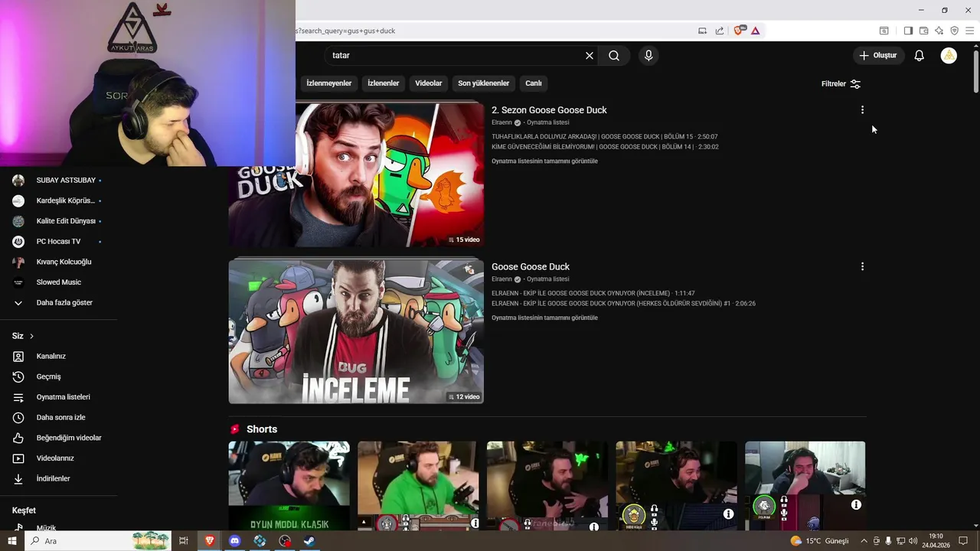Select the İzlenmeyenler filter chip
Viewport: 980px width, 551px height.
click(x=328, y=83)
